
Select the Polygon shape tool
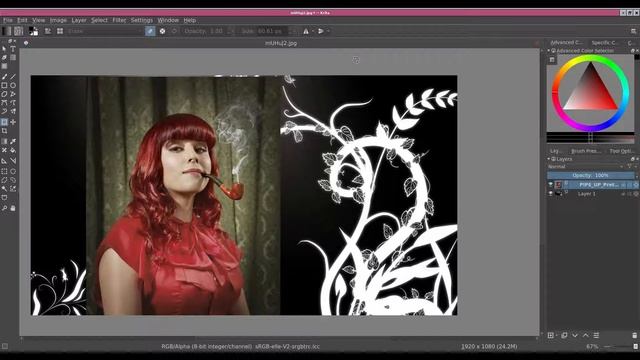click(x=4, y=94)
